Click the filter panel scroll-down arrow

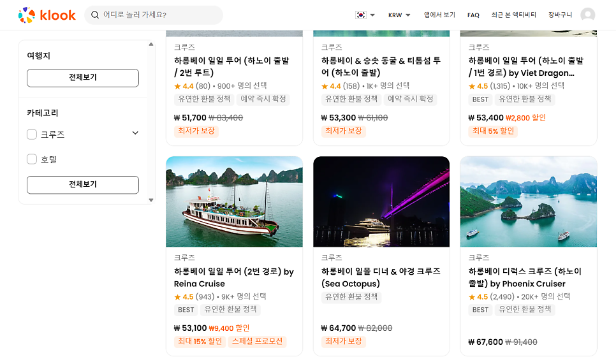click(x=151, y=200)
